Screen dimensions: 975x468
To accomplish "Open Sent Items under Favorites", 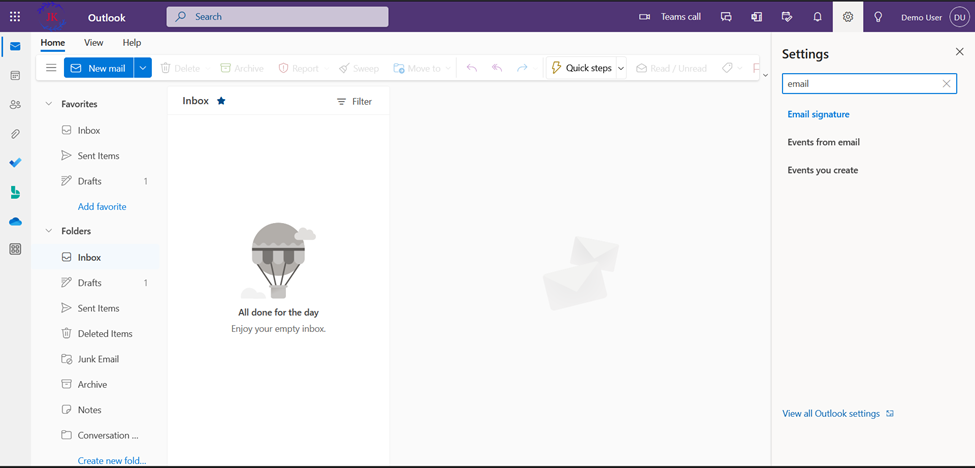I will click(x=95, y=156).
